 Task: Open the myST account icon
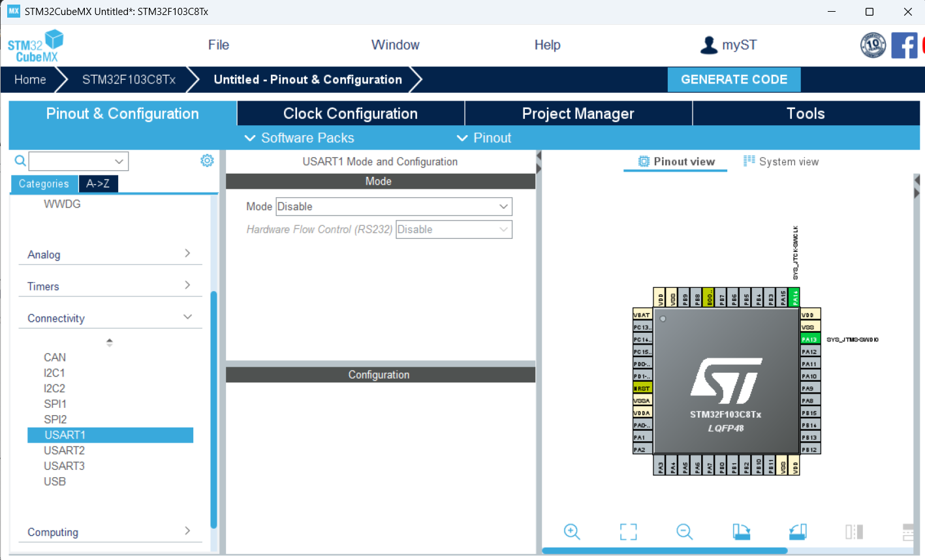pos(708,45)
